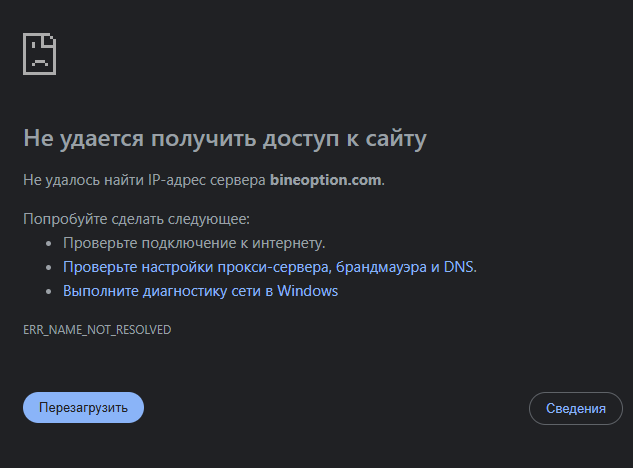Open the Сведения details button
633x468 pixels.
(576, 408)
